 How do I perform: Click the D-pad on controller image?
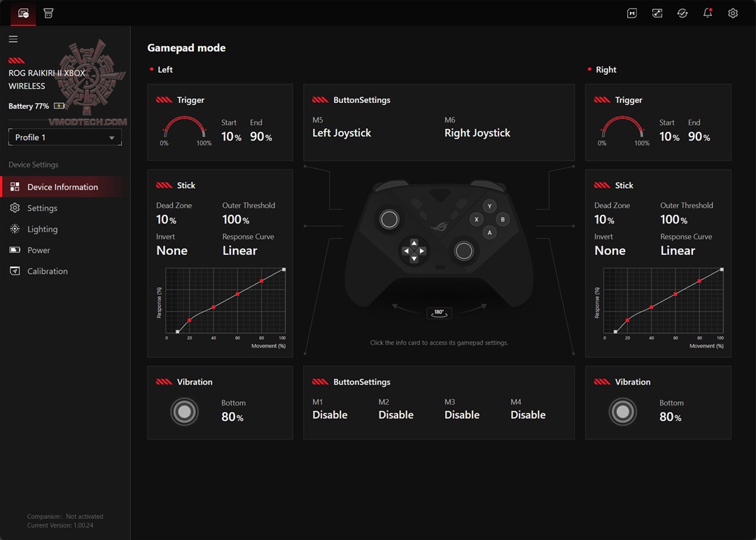(x=414, y=251)
